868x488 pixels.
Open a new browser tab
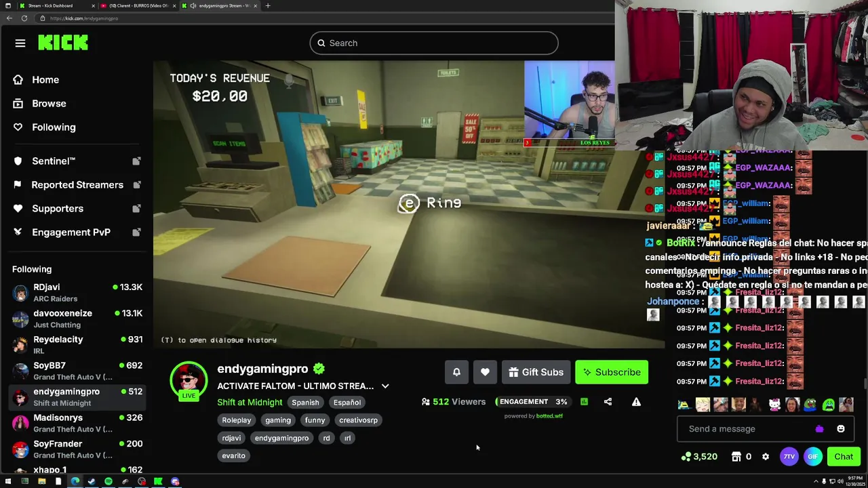(268, 5)
